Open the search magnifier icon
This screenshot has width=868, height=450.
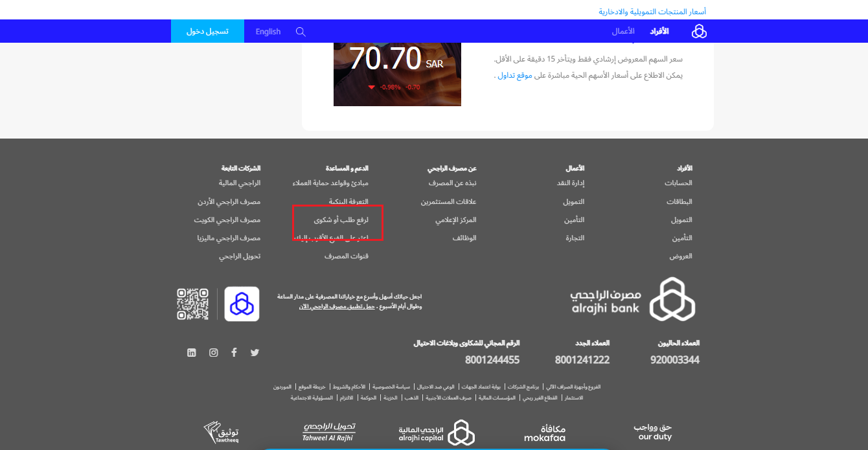pos(301,32)
